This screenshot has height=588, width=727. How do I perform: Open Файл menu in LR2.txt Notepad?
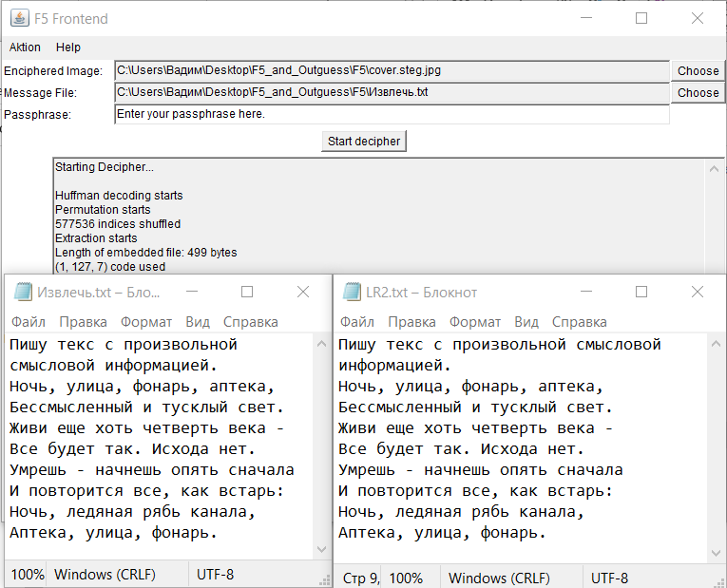pyautogui.click(x=357, y=322)
